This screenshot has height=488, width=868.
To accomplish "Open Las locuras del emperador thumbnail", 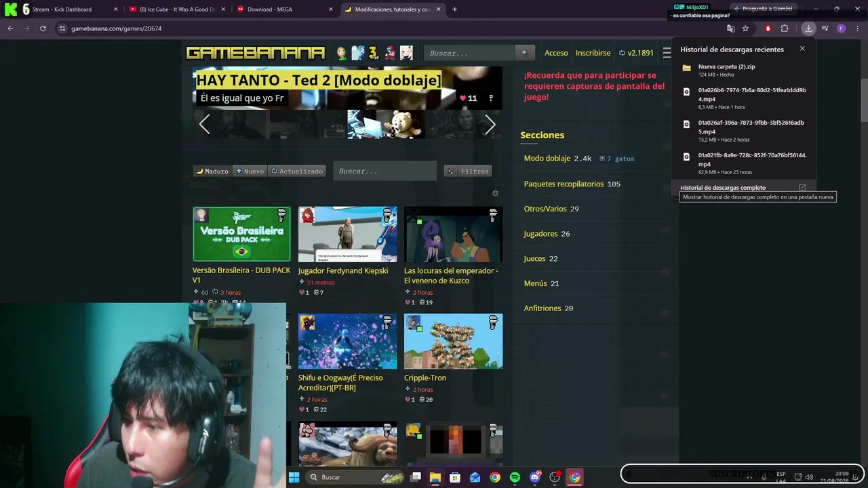I will pos(453,235).
